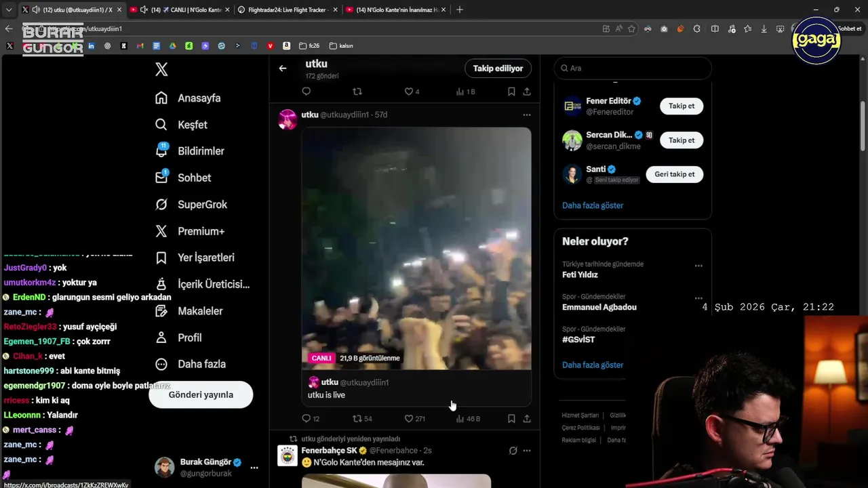Open browser extensions puzzle icon
868x488 pixels.
click(697, 28)
